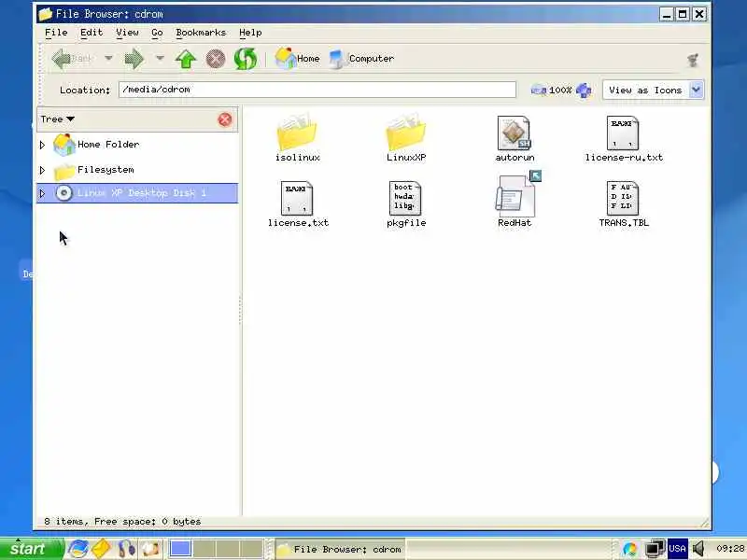Open the Go menu
This screenshot has width=747, height=560.
(x=157, y=33)
